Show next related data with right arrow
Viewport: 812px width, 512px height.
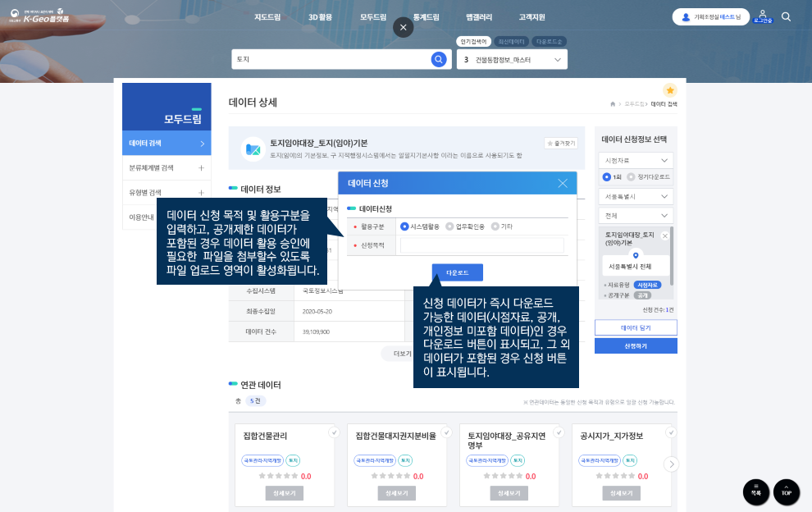[672, 464]
